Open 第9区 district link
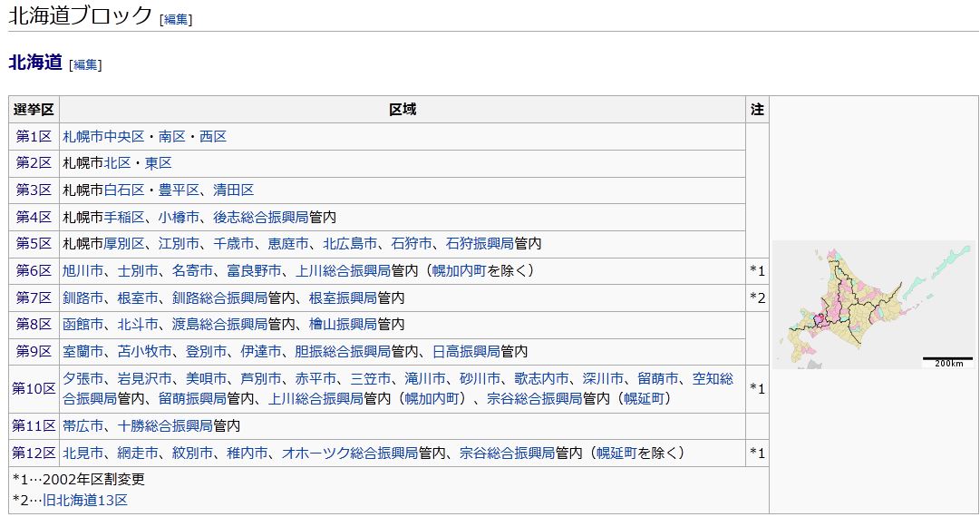The image size is (980, 517). pyautogui.click(x=34, y=351)
